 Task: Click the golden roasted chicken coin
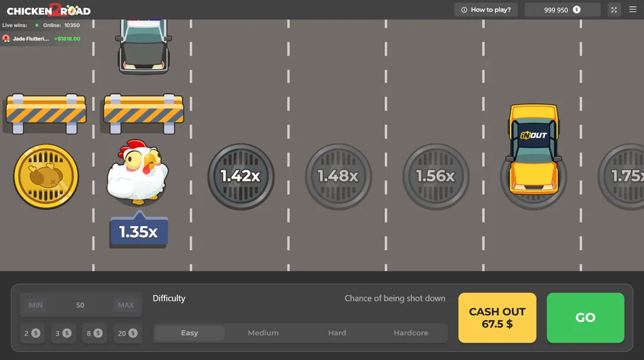tap(46, 176)
